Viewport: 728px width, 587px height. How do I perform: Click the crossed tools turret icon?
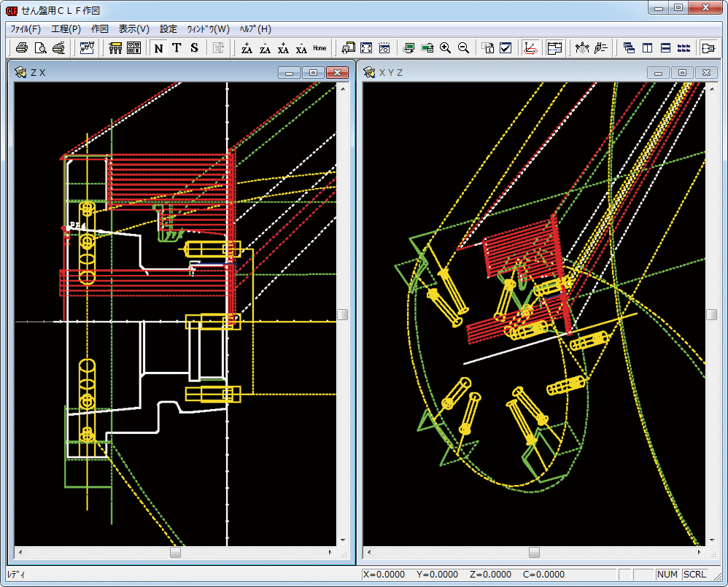coord(582,48)
